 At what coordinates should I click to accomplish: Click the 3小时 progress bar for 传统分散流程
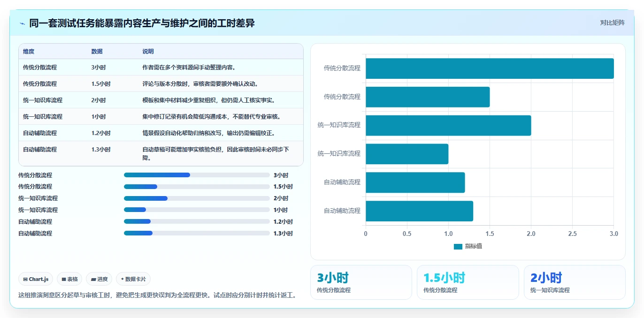coord(197,175)
